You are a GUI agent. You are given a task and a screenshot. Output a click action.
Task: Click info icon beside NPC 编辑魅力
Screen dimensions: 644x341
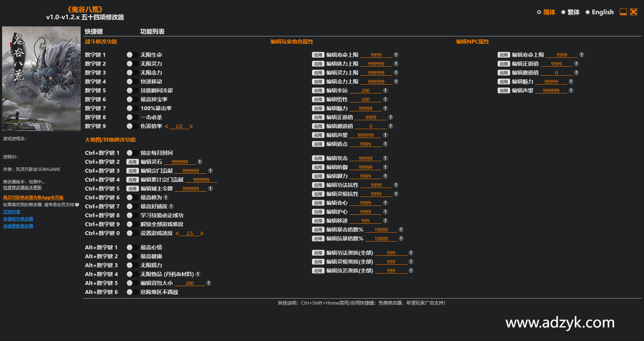[x=571, y=82]
